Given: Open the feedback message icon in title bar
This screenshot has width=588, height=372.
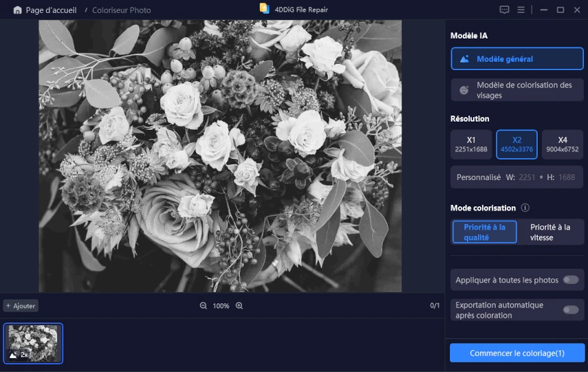Looking at the screenshot, I should pos(504,10).
